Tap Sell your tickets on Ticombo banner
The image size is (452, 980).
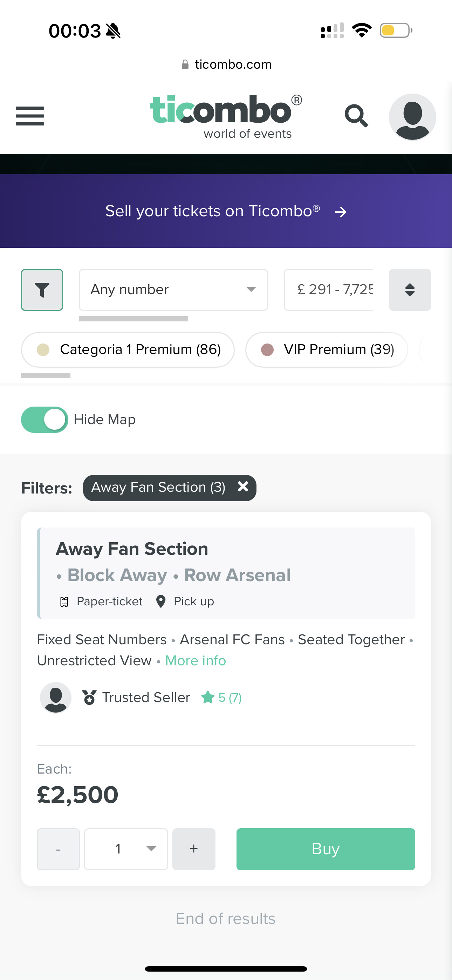coord(226,211)
